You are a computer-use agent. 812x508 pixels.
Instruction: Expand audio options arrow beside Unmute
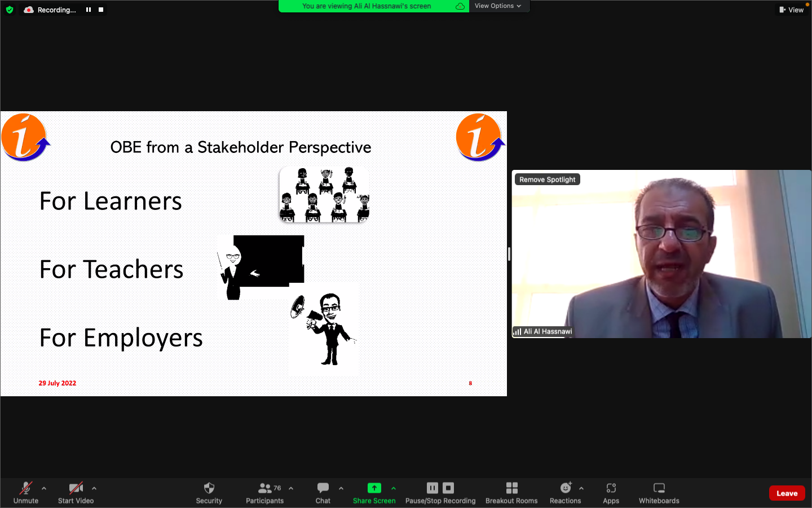44,488
